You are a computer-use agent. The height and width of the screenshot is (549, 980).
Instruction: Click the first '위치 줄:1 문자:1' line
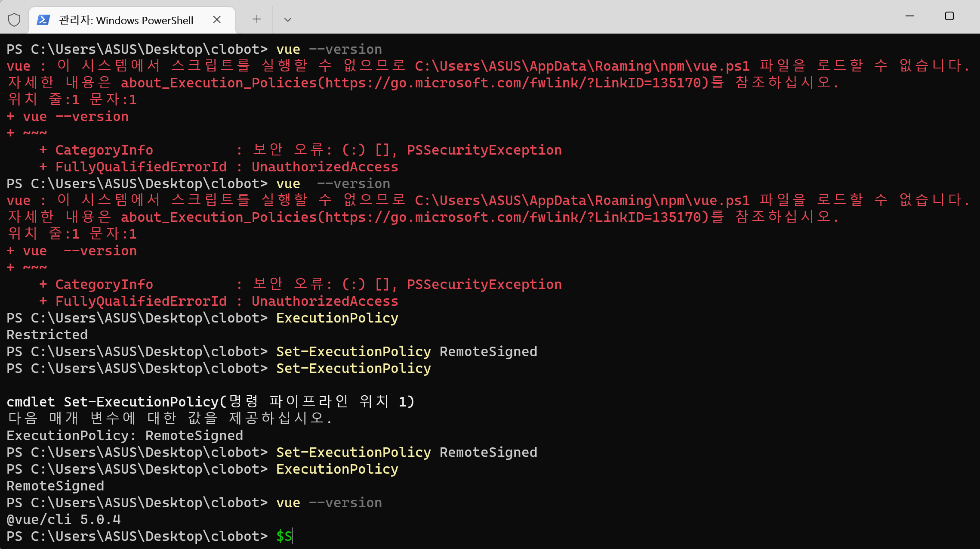click(72, 99)
